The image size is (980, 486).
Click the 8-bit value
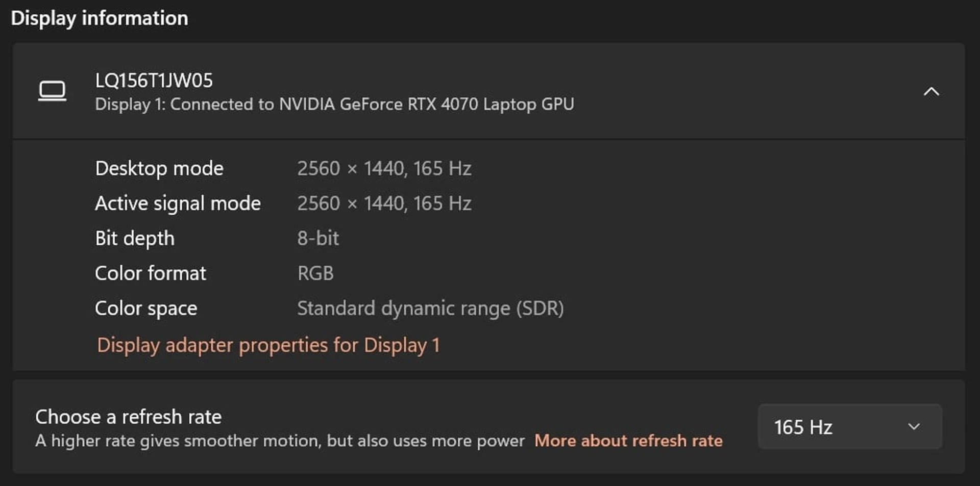coord(318,238)
